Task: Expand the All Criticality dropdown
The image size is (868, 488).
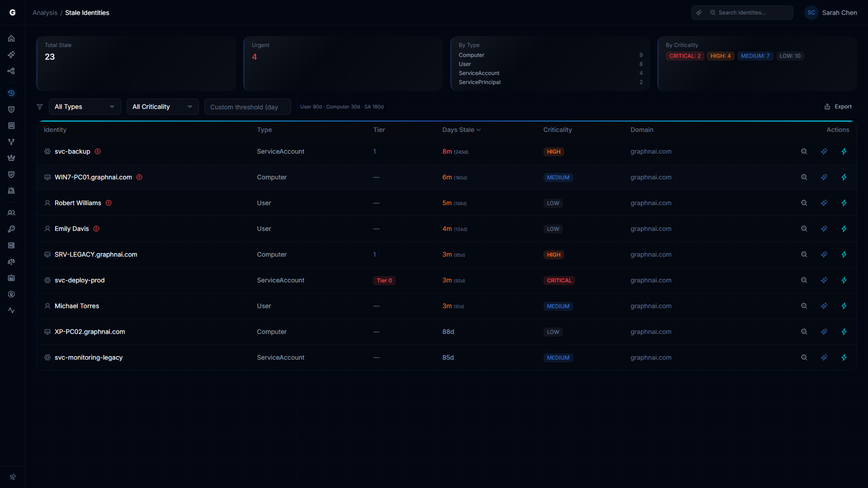Action: [162, 107]
